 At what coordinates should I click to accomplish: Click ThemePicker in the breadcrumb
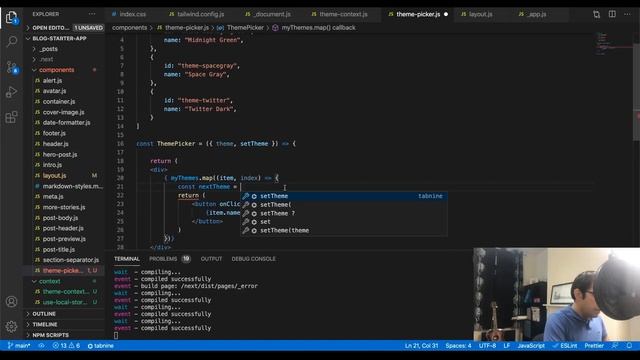tap(245, 28)
